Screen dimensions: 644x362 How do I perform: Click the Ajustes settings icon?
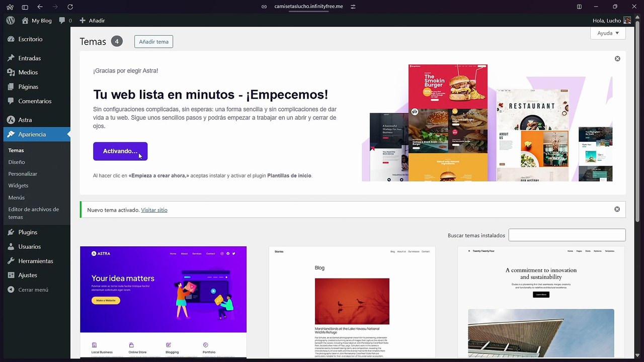pos(11,276)
